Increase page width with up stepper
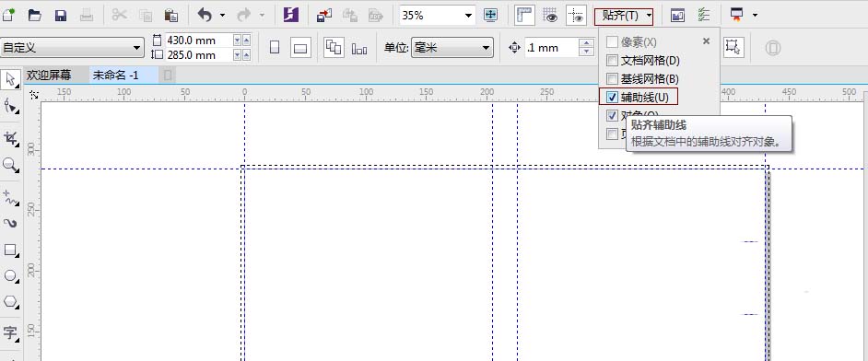Screen dimensions: 868x361 coord(246,41)
